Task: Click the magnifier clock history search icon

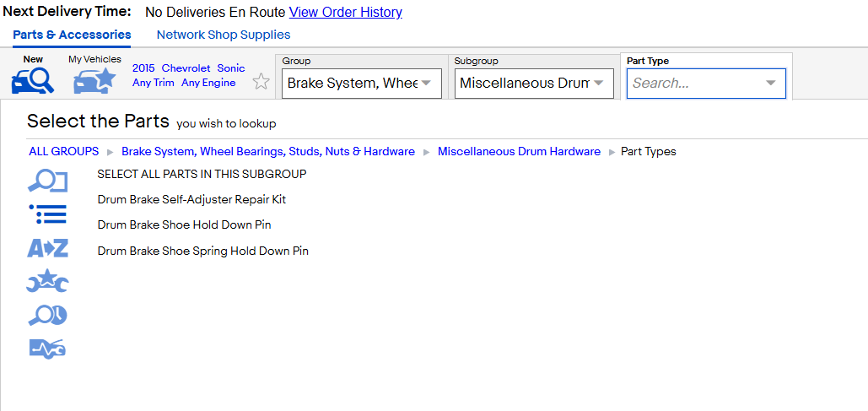Action: click(x=47, y=316)
